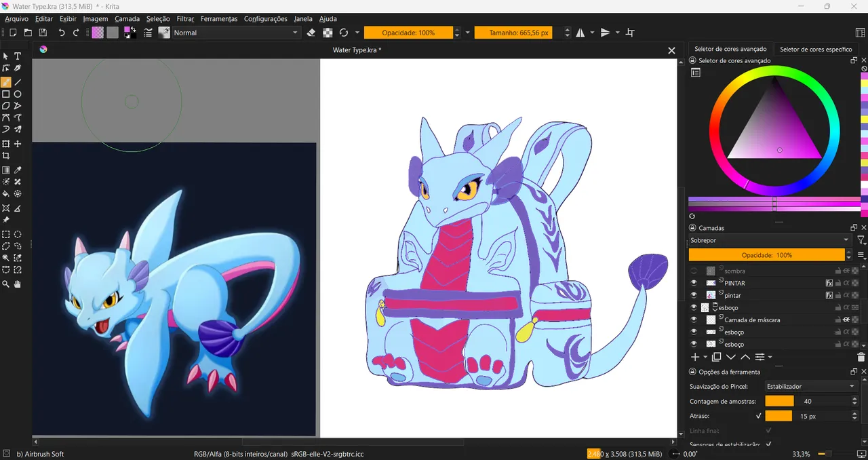Image resolution: width=868 pixels, height=460 pixels.
Task: Click the duplicate layer button
Action: [716, 357]
